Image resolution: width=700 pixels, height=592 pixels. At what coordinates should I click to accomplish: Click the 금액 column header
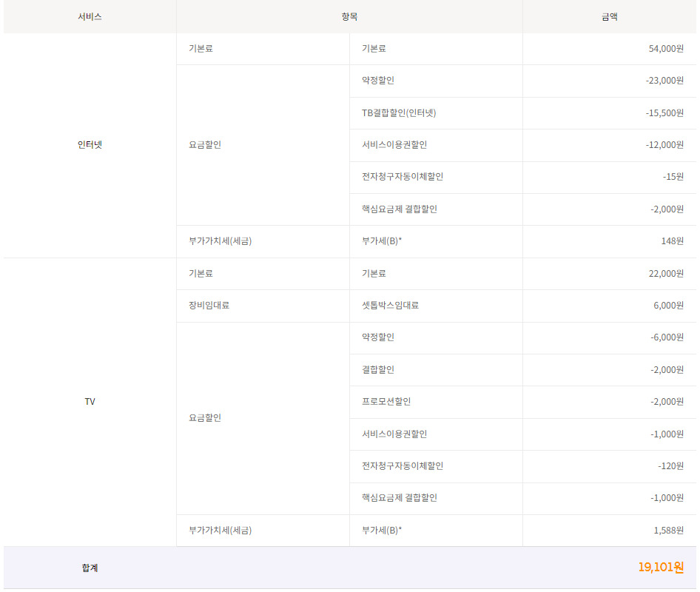pos(609,16)
